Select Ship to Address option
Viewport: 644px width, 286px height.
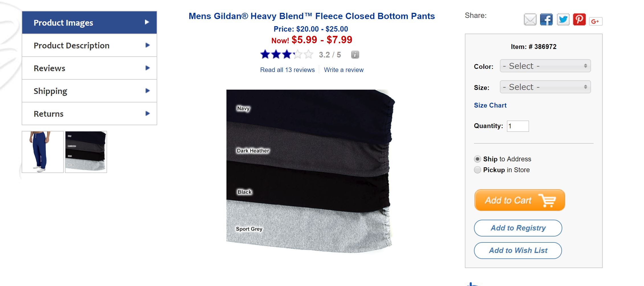coord(477,159)
